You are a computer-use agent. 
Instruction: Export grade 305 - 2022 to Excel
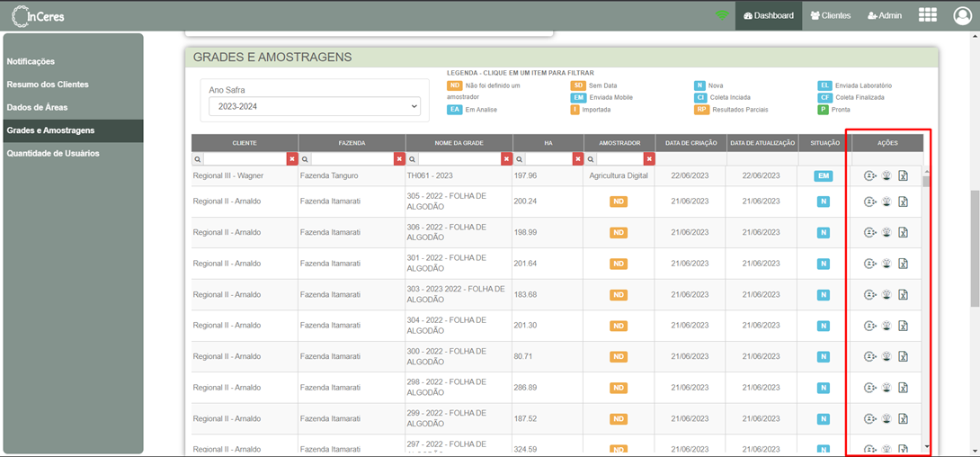pyautogui.click(x=903, y=202)
